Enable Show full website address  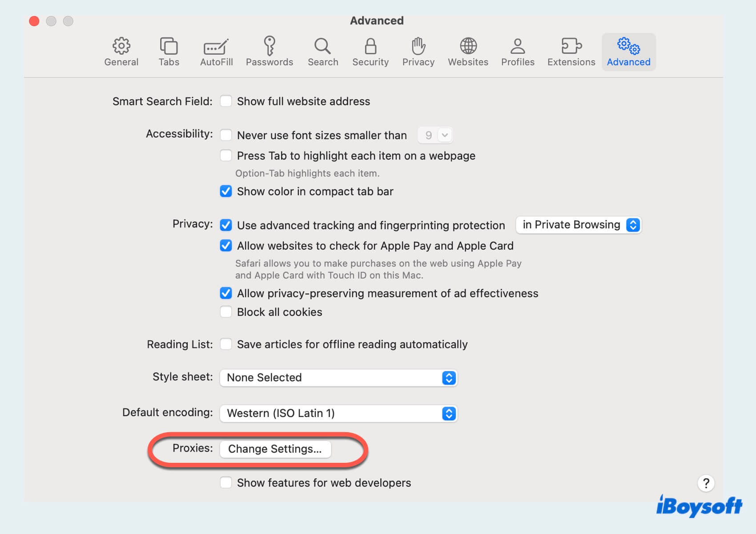226,101
